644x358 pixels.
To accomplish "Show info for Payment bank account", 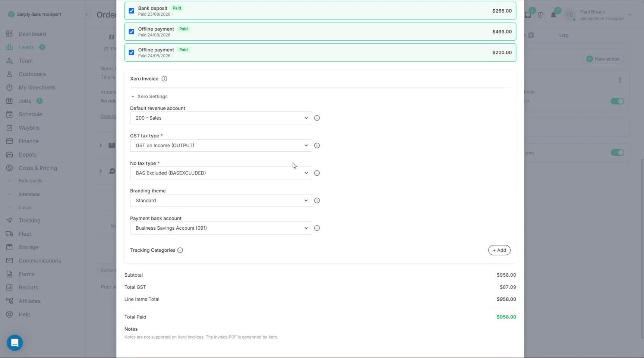I will 317,228.
